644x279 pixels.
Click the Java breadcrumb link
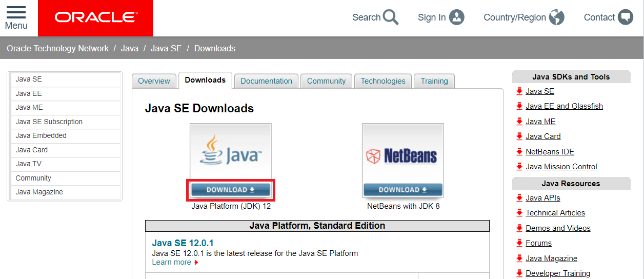tap(130, 48)
